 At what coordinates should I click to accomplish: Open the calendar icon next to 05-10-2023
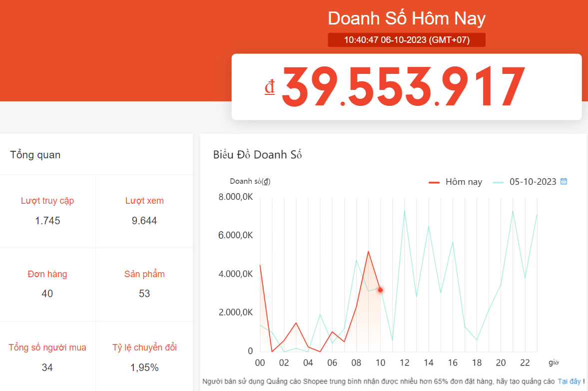coord(564,181)
